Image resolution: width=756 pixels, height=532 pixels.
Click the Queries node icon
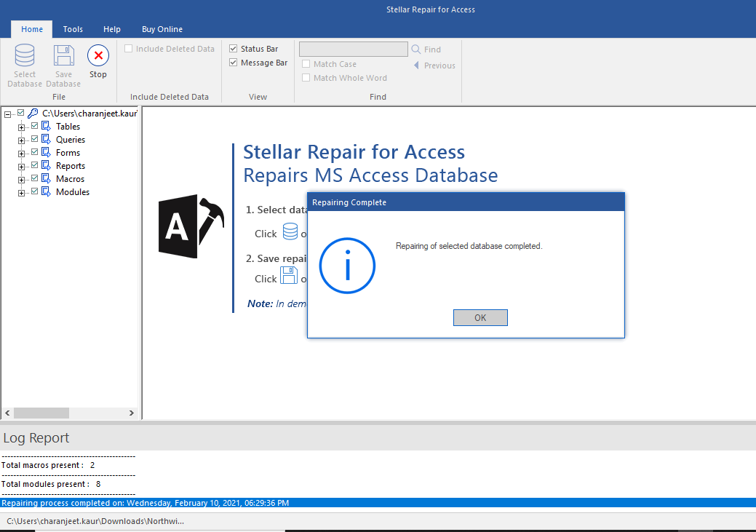click(x=47, y=139)
